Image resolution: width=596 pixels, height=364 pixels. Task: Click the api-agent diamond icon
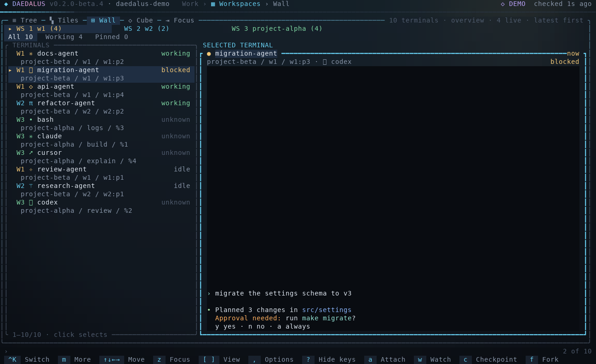pos(31,86)
